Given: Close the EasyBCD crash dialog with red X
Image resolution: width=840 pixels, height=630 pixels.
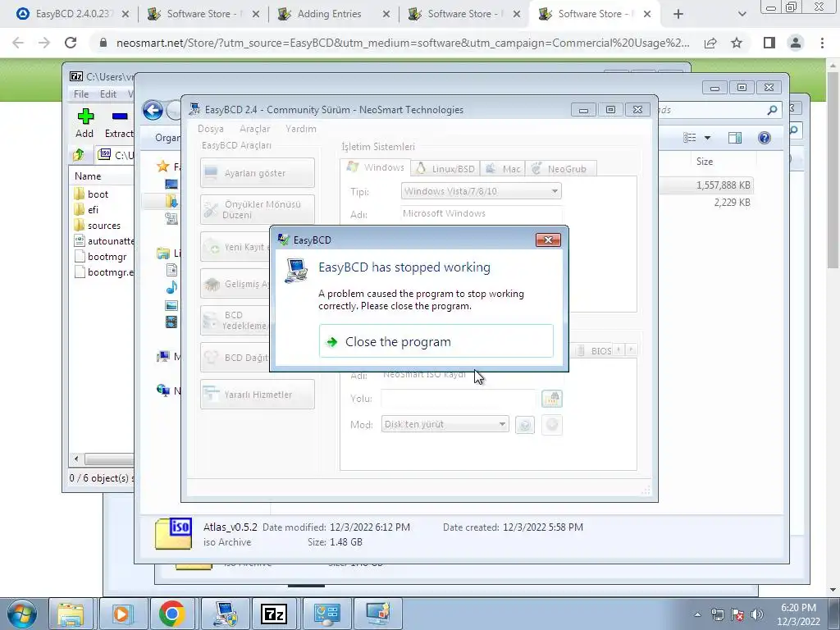Looking at the screenshot, I should [548, 240].
